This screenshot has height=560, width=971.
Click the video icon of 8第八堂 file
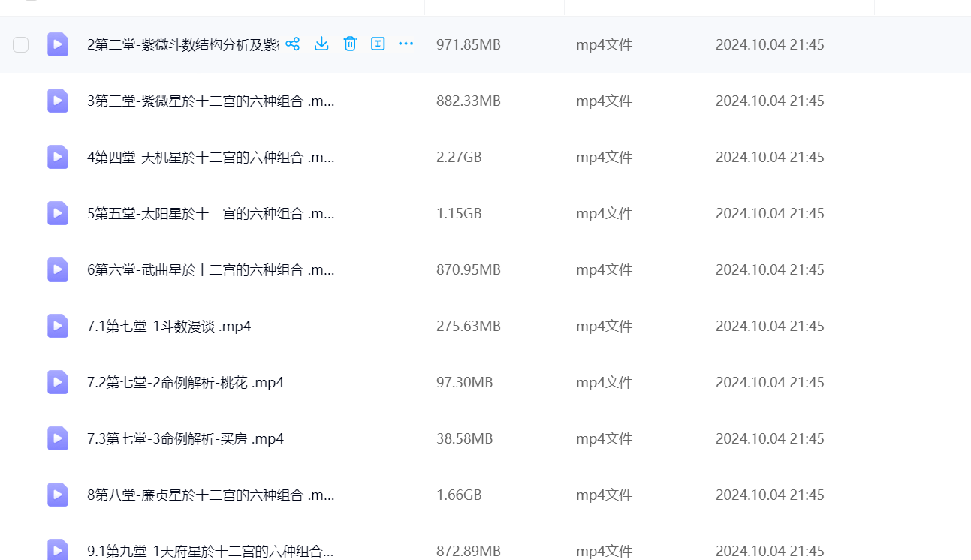click(x=58, y=495)
